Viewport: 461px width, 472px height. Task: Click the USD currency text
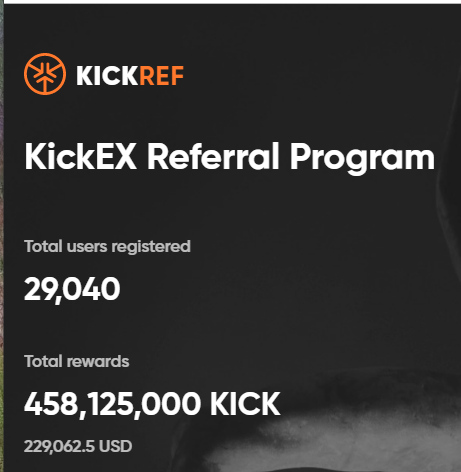[x=116, y=446]
